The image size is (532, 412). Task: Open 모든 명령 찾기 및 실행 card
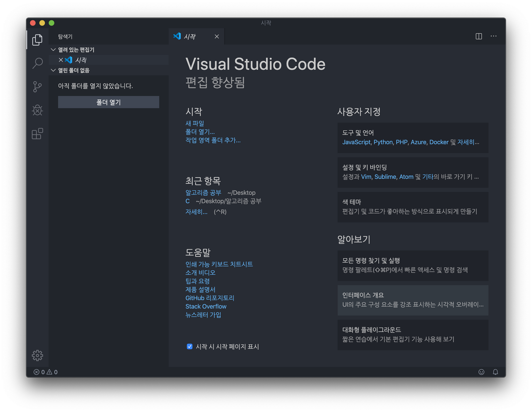[413, 266]
